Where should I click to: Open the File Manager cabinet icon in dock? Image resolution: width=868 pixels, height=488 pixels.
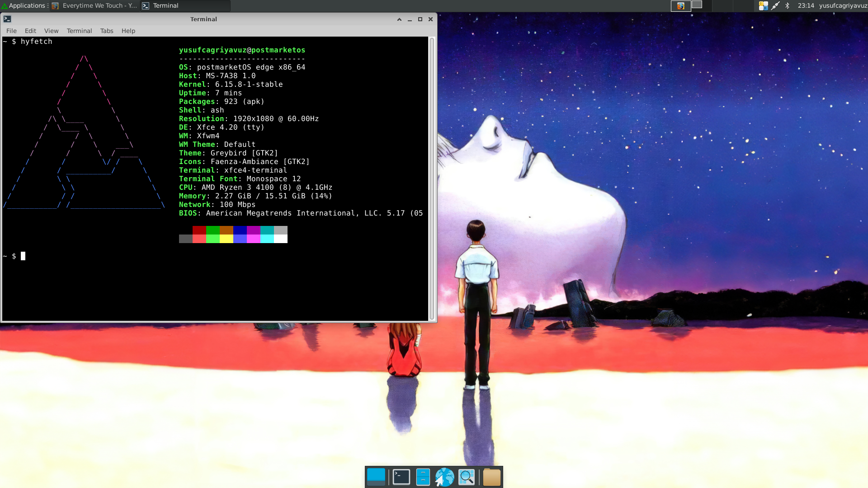click(x=423, y=477)
